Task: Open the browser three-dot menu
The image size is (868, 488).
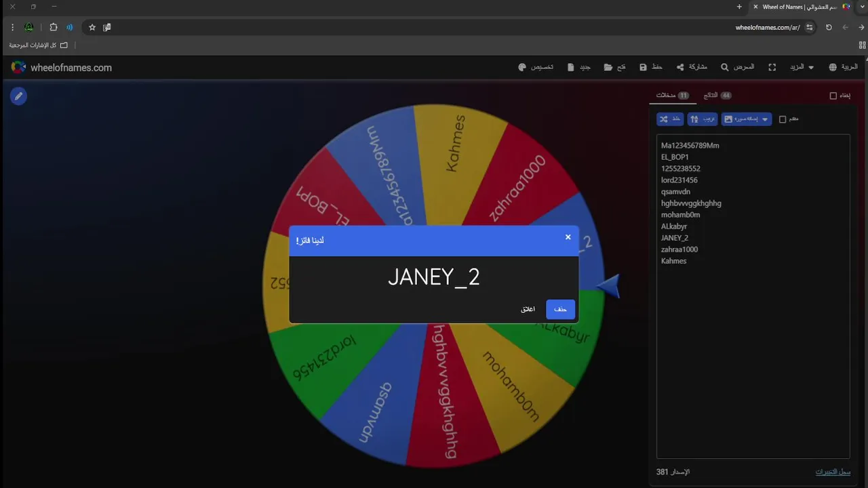Action: pos(12,27)
